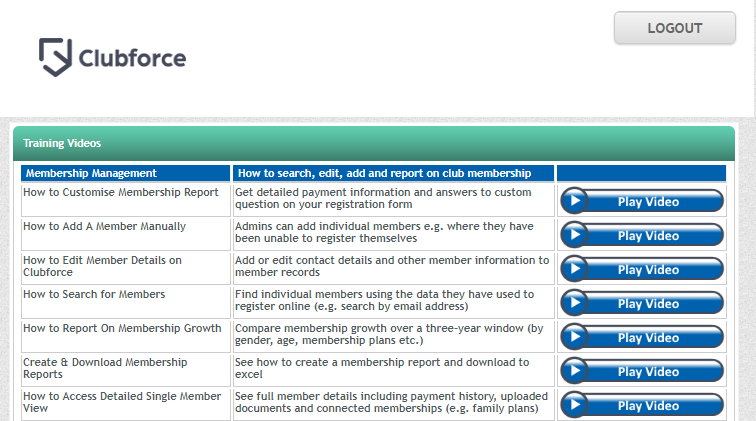
Task: Play the Search for Members video
Action: click(641, 303)
